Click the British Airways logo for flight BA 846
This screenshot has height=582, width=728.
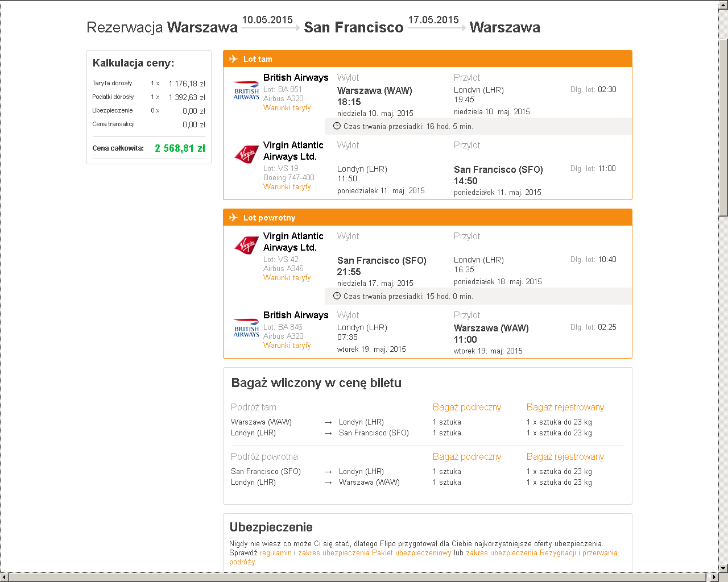[x=246, y=328]
